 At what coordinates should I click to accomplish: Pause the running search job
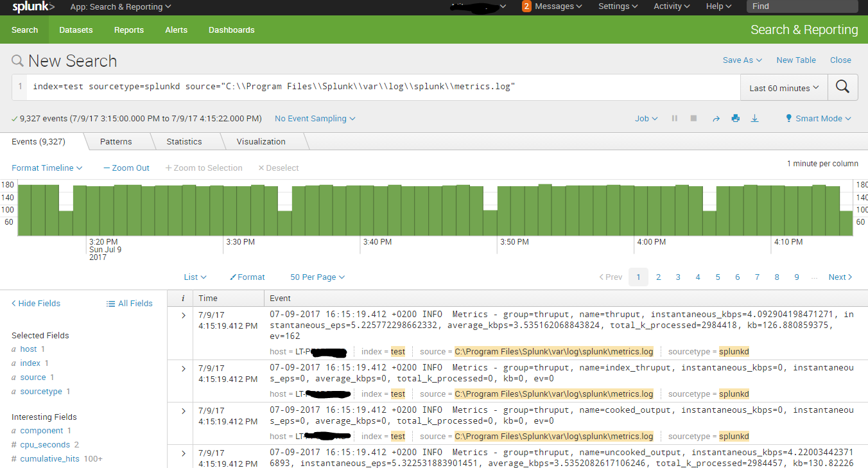674,118
